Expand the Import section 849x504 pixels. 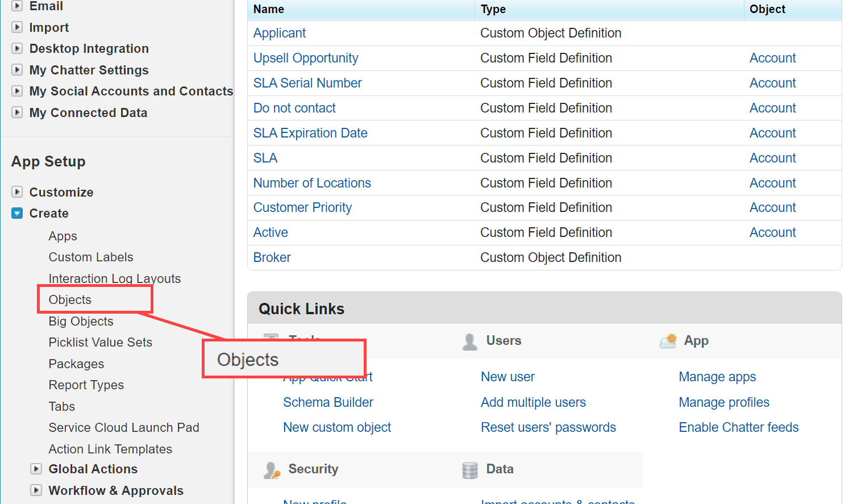pyautogui.click(x=17, y=27)
